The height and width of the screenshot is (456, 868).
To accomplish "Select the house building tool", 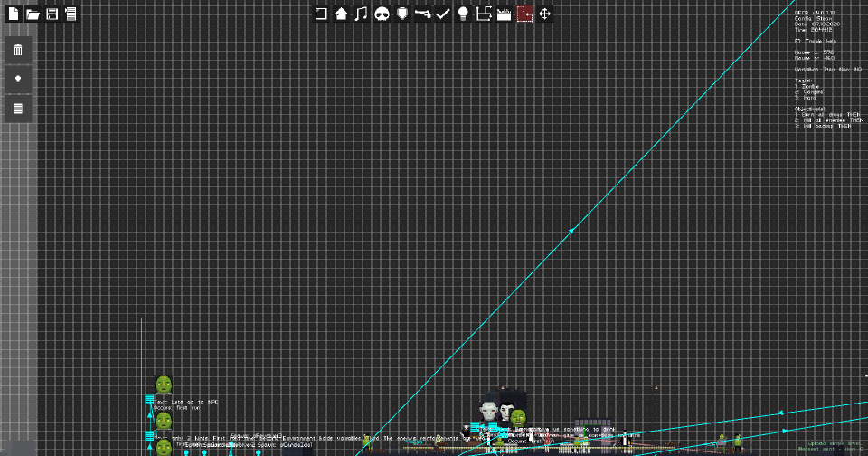I will click(x=341, y=14).
